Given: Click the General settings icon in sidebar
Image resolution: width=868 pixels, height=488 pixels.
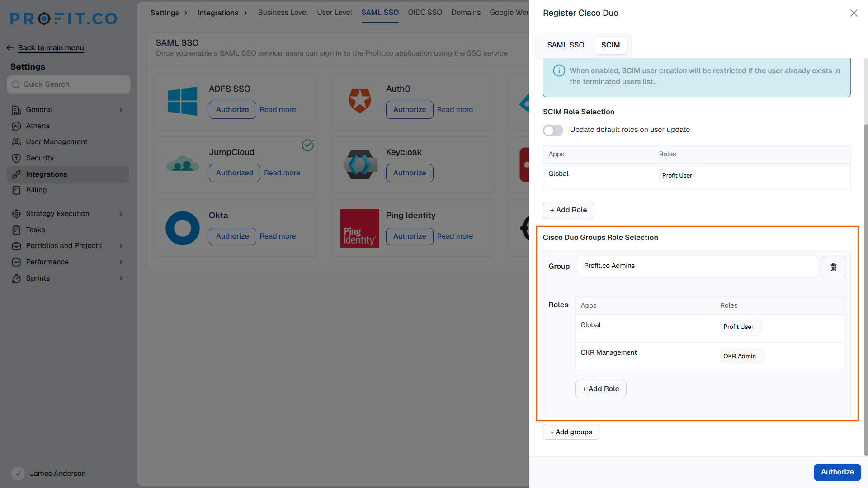Looking at the screenshot, I should coord(16,110).
